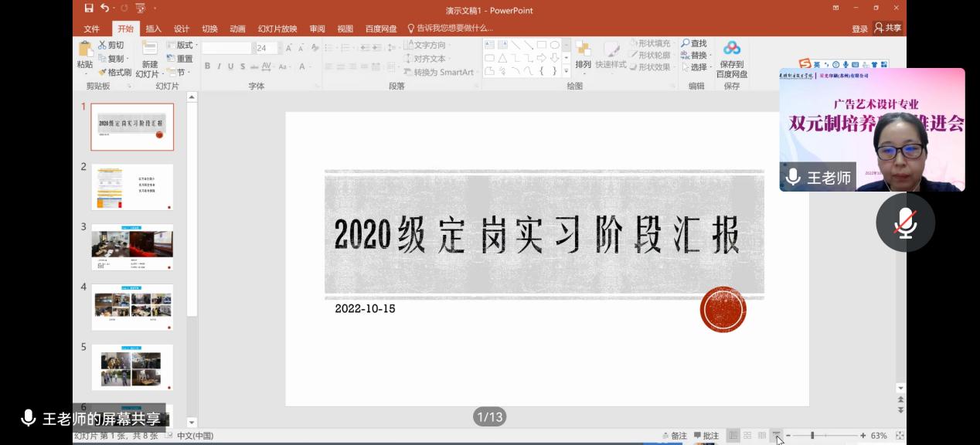The image size is (980, 445).
Task: Open the font size dropdown showing 24
Action: 273,48
